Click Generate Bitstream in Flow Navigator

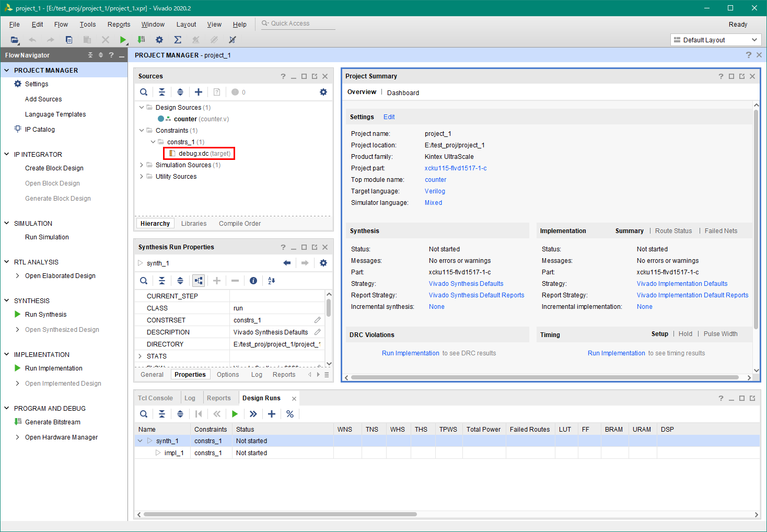(x=53, y=422)
